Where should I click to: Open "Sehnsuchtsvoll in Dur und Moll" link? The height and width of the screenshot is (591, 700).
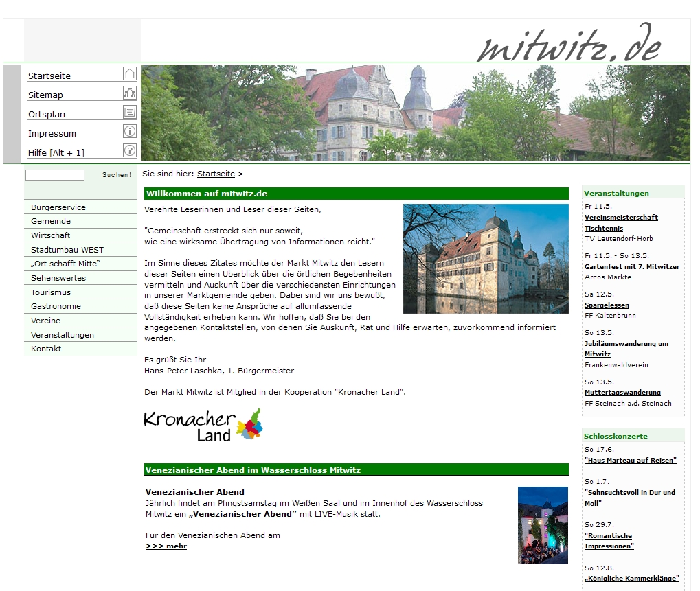pos(629,498)
